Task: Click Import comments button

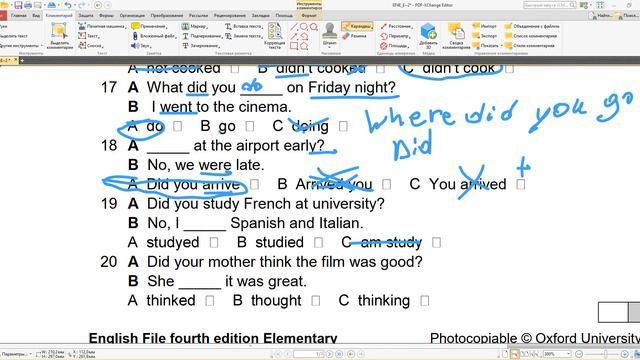Action: [484, 26]
